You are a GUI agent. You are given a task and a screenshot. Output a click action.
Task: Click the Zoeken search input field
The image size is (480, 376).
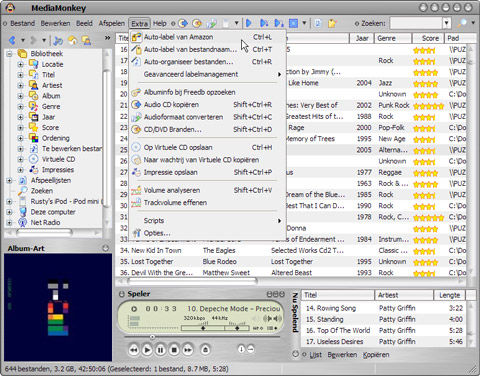coord(416,23)
